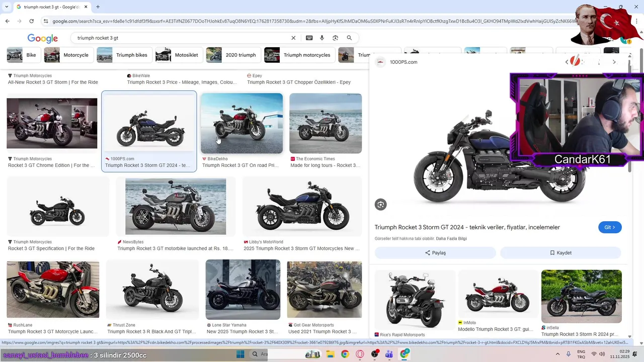Switch the ENG TRQ input language

581,354
